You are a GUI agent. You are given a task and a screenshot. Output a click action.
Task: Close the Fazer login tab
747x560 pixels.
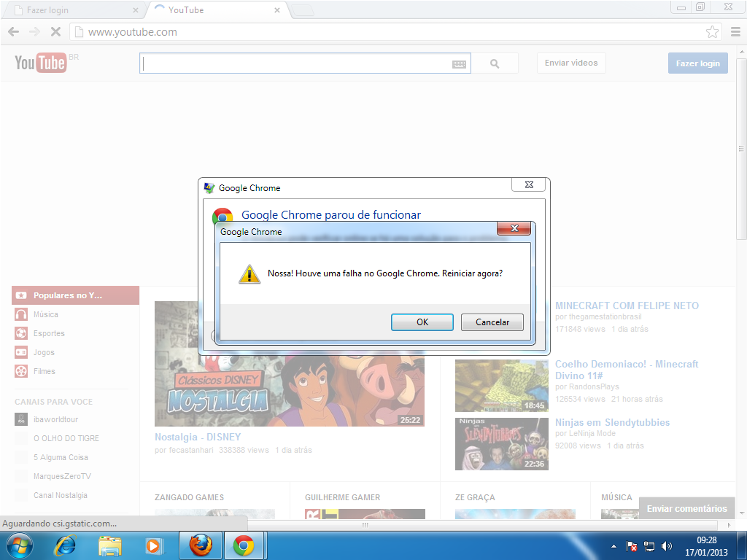pyautogui.click(x=135, y=10)
